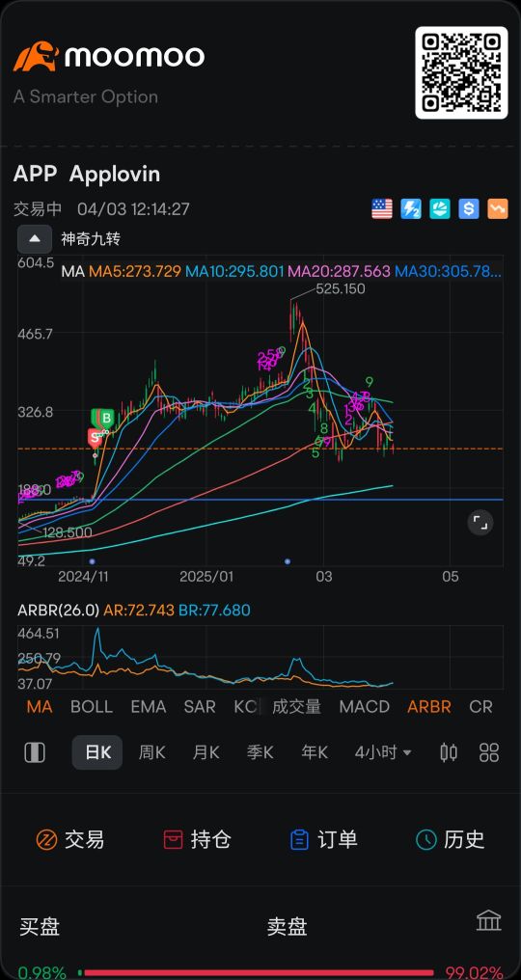Select the BOLL indicator tab
This screenshot has height=980, width=521.
coord(92,707)
